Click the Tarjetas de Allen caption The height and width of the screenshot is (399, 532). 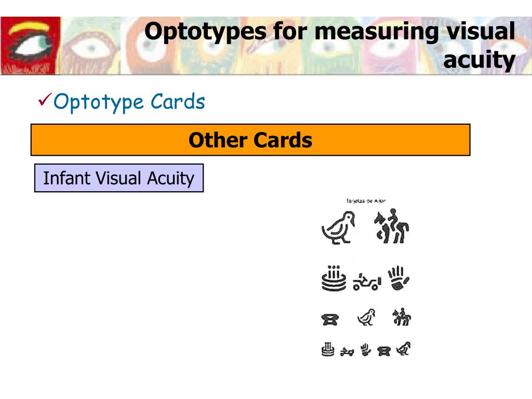tap(366, 201)
